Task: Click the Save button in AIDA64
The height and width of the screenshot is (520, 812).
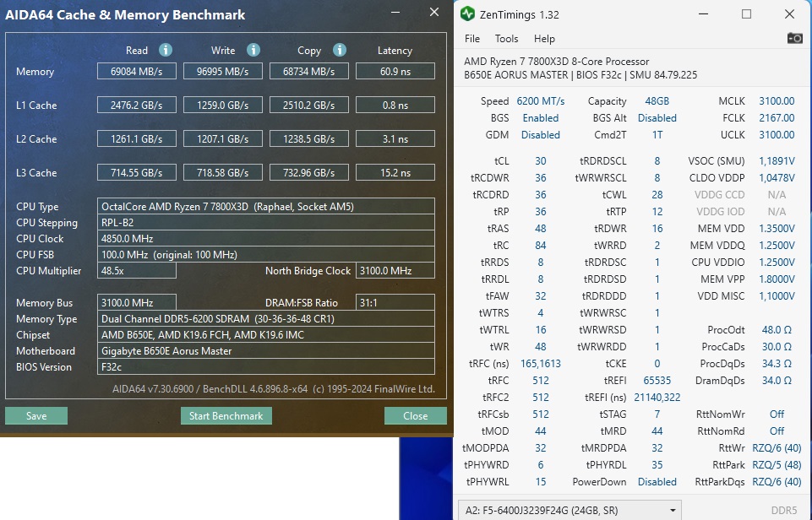Action: tap(36, 416)
